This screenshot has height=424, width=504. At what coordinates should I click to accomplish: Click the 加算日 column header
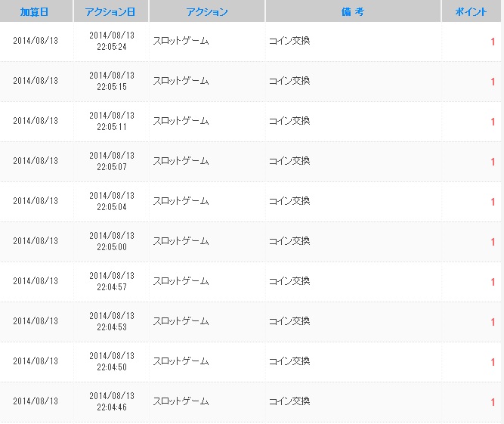35,12
